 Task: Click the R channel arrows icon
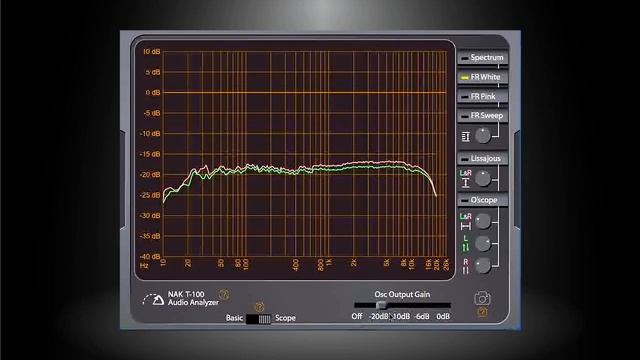click(x=465, y=269)
